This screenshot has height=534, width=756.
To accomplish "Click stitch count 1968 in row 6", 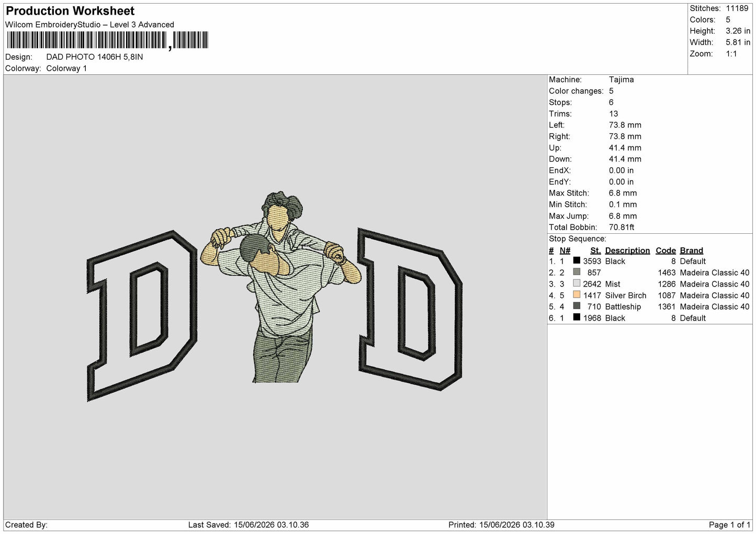I will 592,318.
